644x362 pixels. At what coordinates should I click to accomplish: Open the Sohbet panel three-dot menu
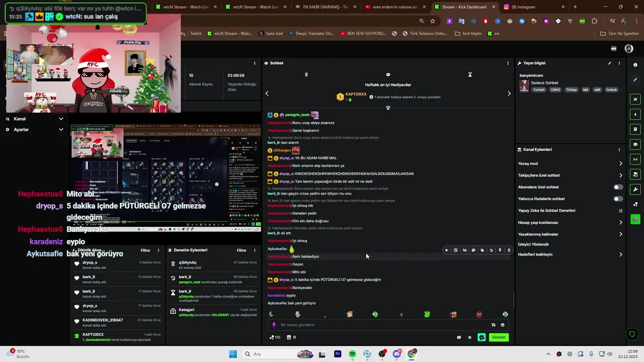point(508,63)
